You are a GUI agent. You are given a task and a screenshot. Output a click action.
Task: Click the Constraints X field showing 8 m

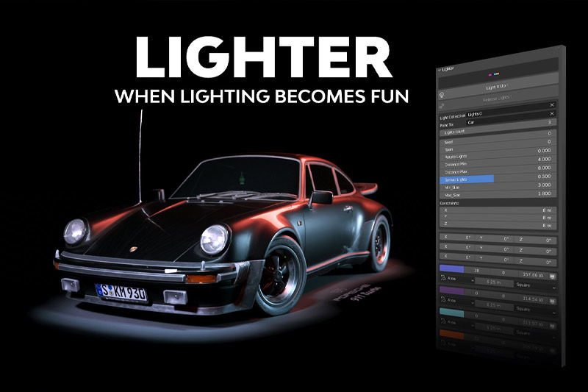click(498, 210)
